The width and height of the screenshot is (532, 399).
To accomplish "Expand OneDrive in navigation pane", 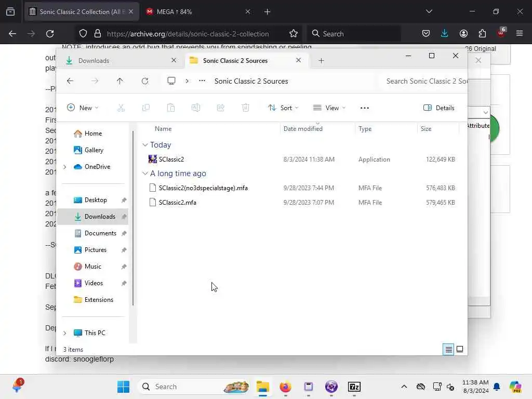I will pyautogui.click(x=64, y=167).
